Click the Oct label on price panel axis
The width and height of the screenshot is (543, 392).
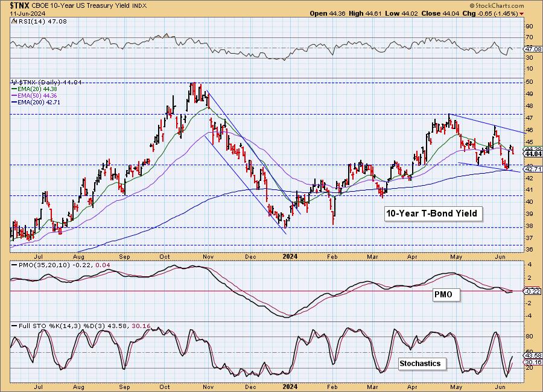(x=165, y=256)
